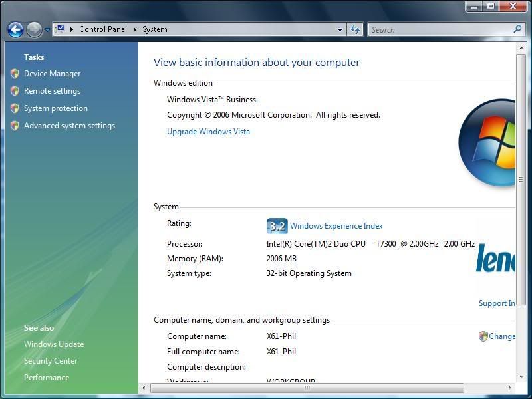Viewport: 532px width, 399px height.
Task: Click the Refresh button in address bar
Action: pyautogui.click(x=355, y=30)
